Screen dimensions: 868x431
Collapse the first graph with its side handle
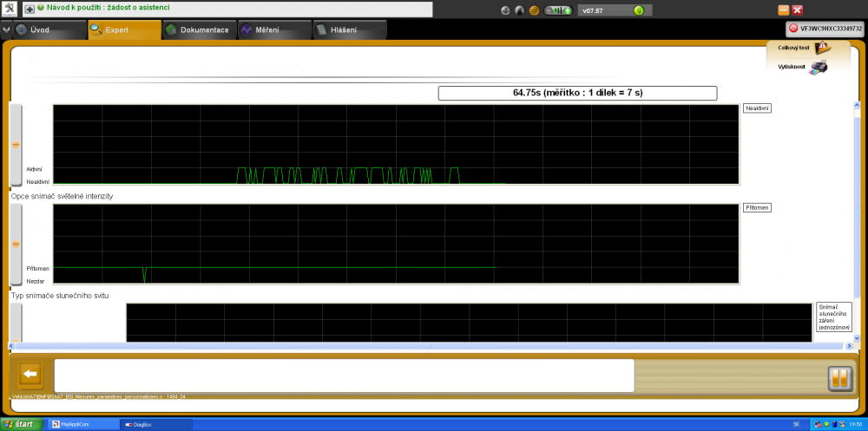(x=16, y=145)
